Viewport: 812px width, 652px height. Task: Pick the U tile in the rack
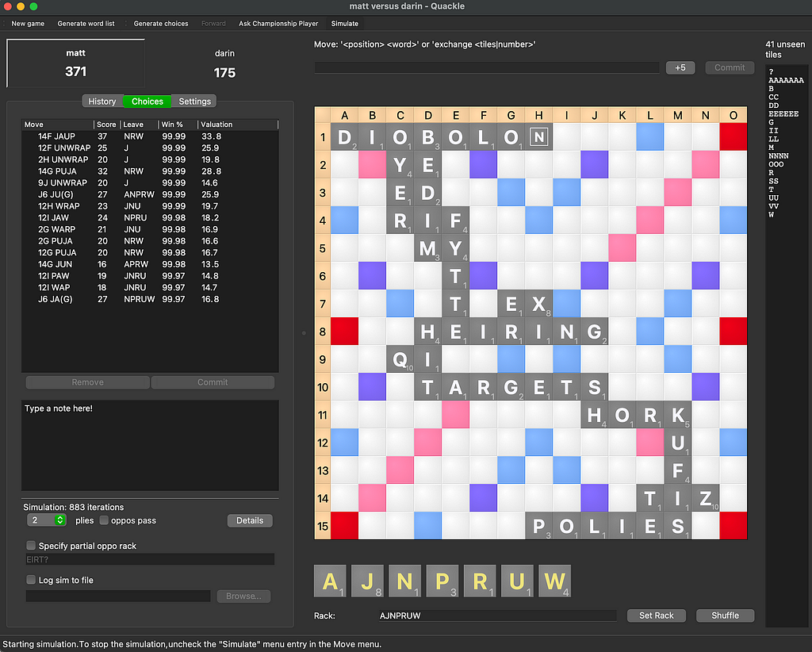click(517, 581)
